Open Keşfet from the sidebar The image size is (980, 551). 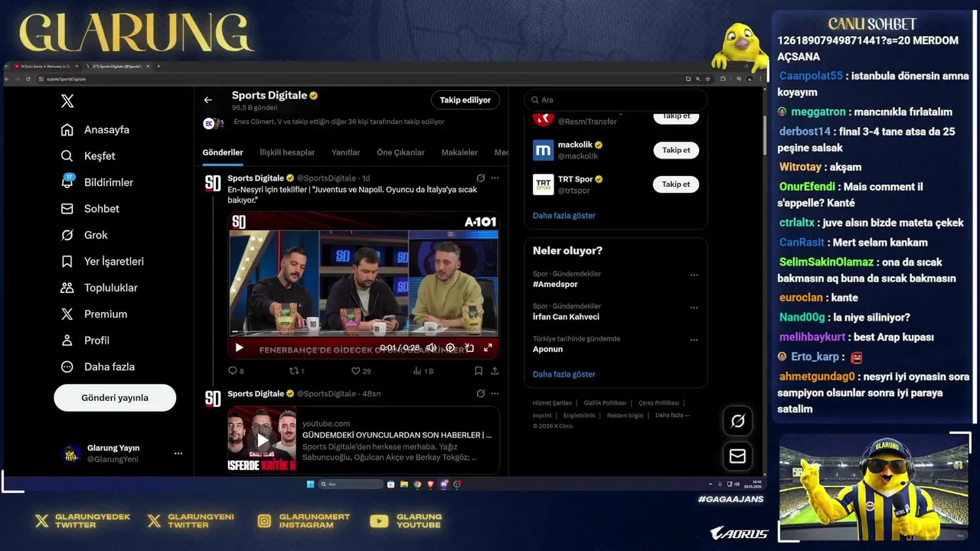89,156
